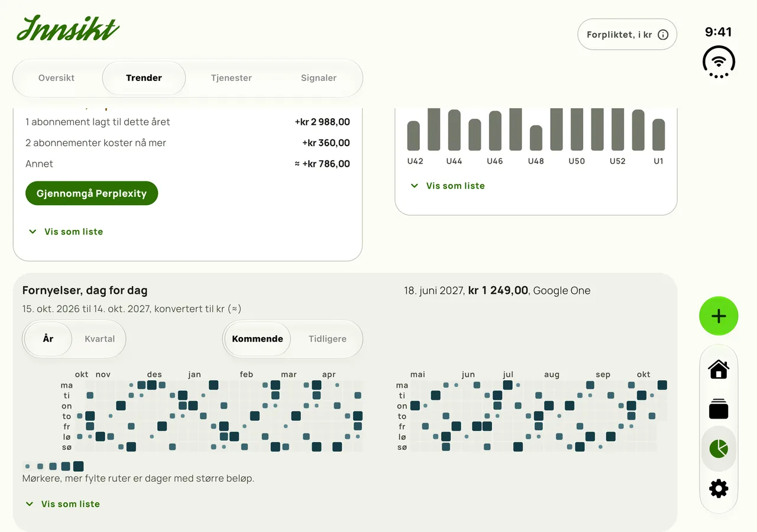The image size is (757, 532).
Task: Switch the period to Kvartal
Action: point(100,339)
